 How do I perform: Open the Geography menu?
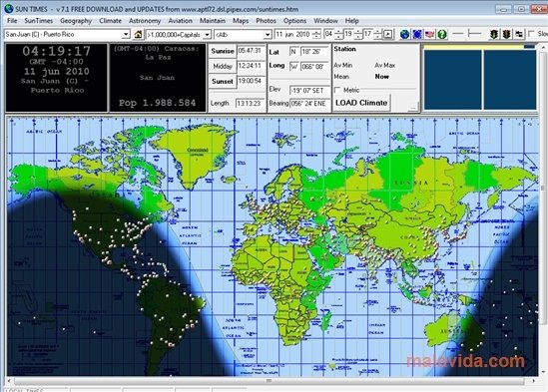76,21
